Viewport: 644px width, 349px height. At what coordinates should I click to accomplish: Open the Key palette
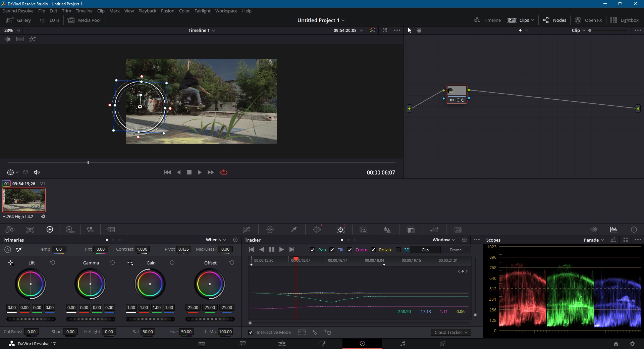pyautogui.click(x=411, y=230)
